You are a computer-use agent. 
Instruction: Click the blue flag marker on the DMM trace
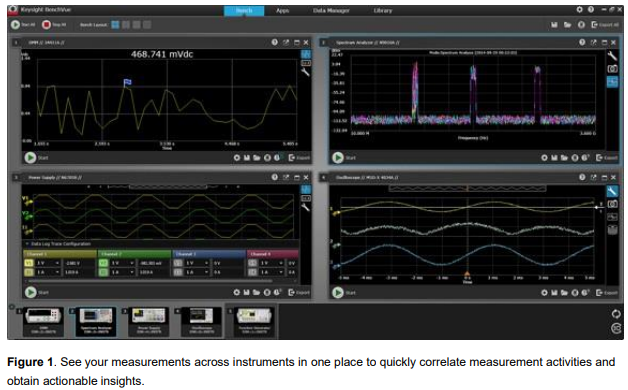pos(128,82)
